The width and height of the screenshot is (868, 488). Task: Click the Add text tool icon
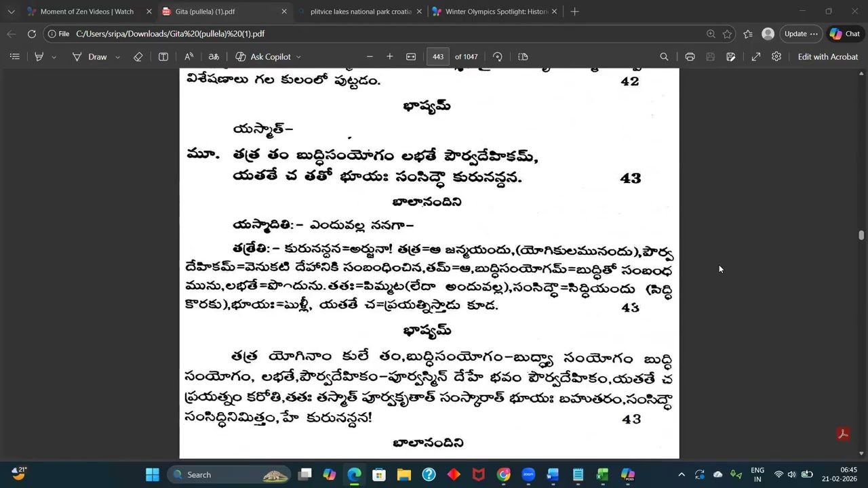pyautogui.click(x=163, y=57)
